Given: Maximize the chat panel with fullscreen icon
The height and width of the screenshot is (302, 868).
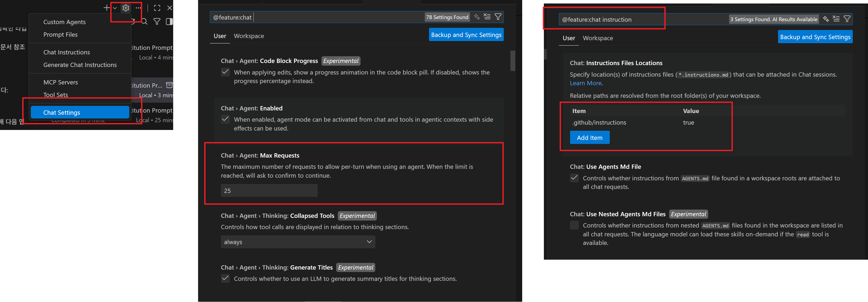Looking at the screenshot, I should (157, 8).
